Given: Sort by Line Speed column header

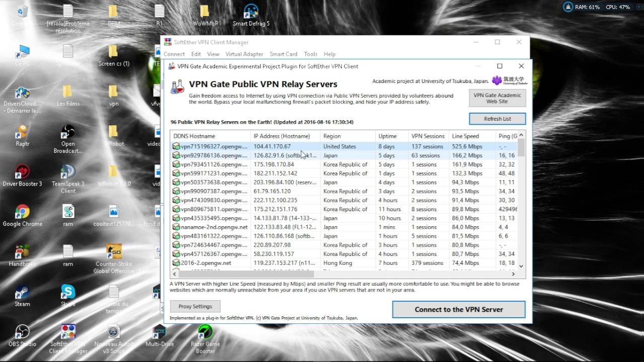Looking at the screenshot, I should coord(472,136).
